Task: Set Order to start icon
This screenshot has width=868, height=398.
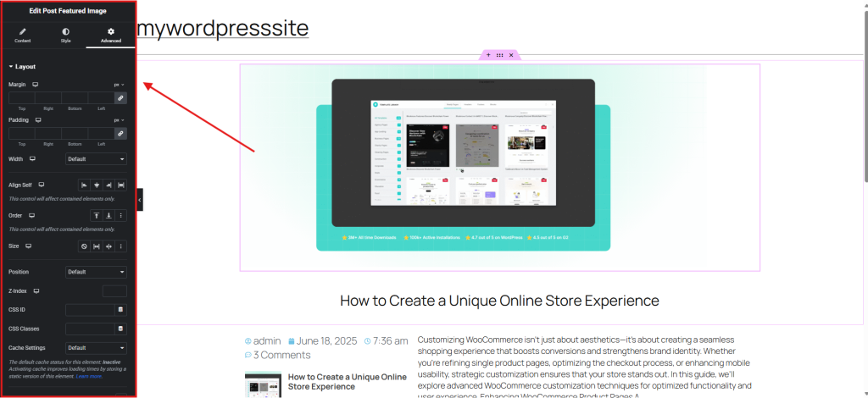Action: pyautogui.click(x=96, y=216)
